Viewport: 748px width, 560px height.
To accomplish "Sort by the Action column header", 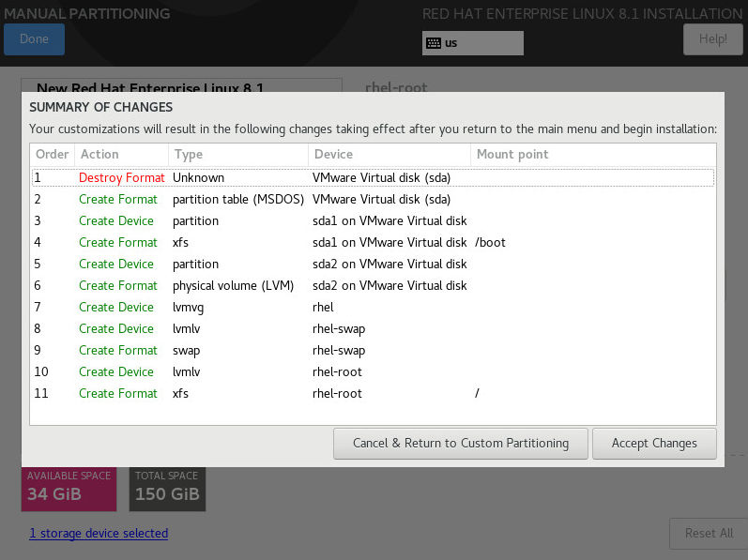I will click(121, 155).
